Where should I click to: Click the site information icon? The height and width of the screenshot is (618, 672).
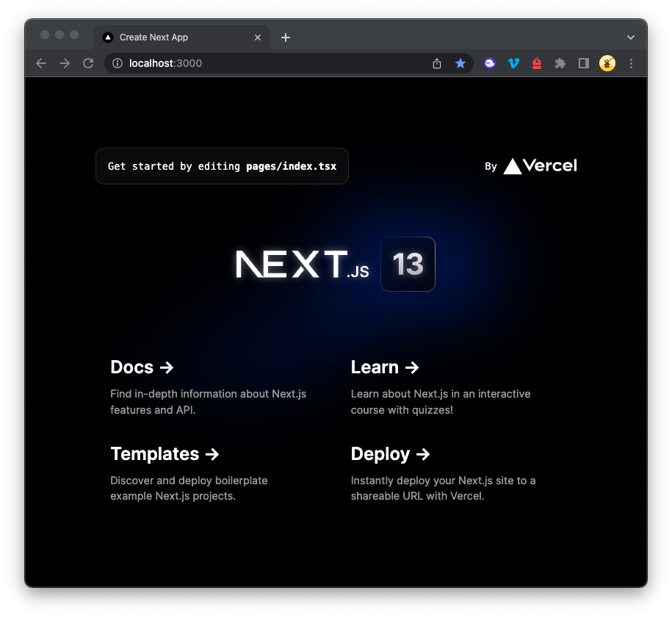pyautogui.click(x=118, y=64)
